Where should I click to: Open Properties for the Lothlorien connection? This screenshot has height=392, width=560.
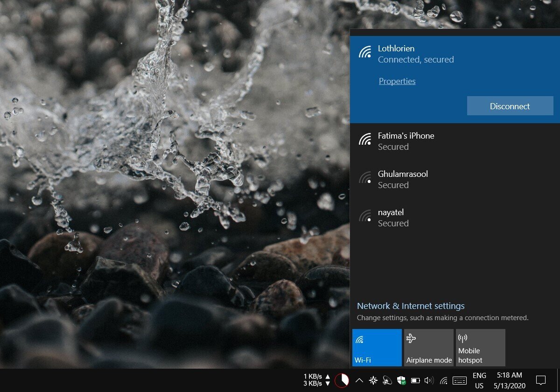coord(397,81)
